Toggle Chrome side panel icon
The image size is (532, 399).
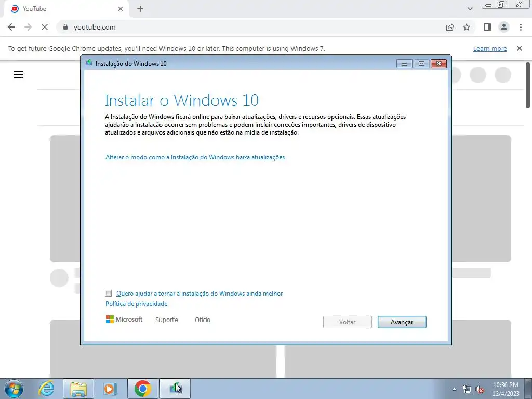point(487,27)
